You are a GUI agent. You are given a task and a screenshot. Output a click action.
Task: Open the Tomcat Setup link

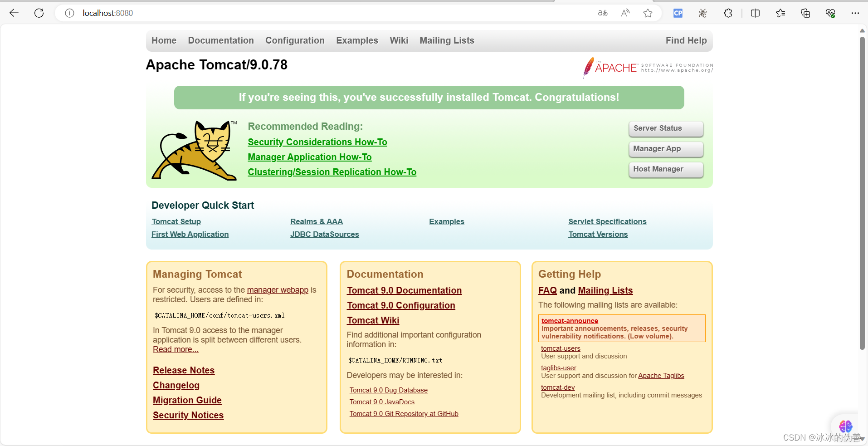(176, 221)
